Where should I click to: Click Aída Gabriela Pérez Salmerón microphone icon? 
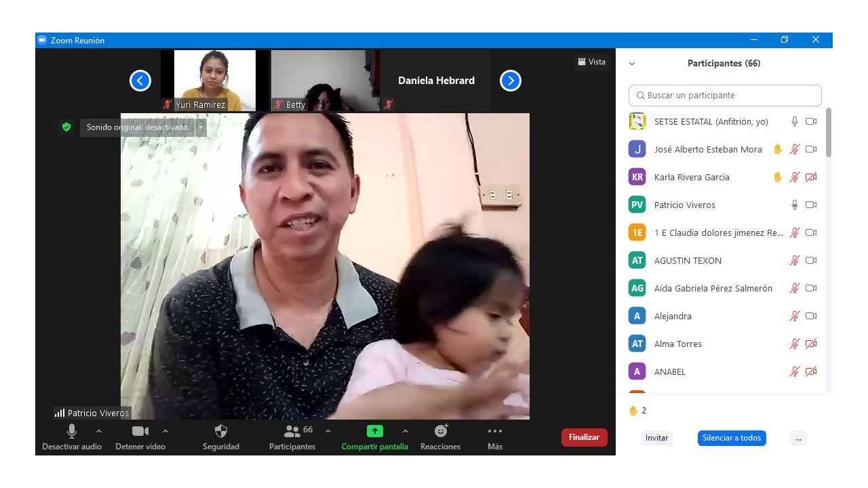click(x=795, y=288)
